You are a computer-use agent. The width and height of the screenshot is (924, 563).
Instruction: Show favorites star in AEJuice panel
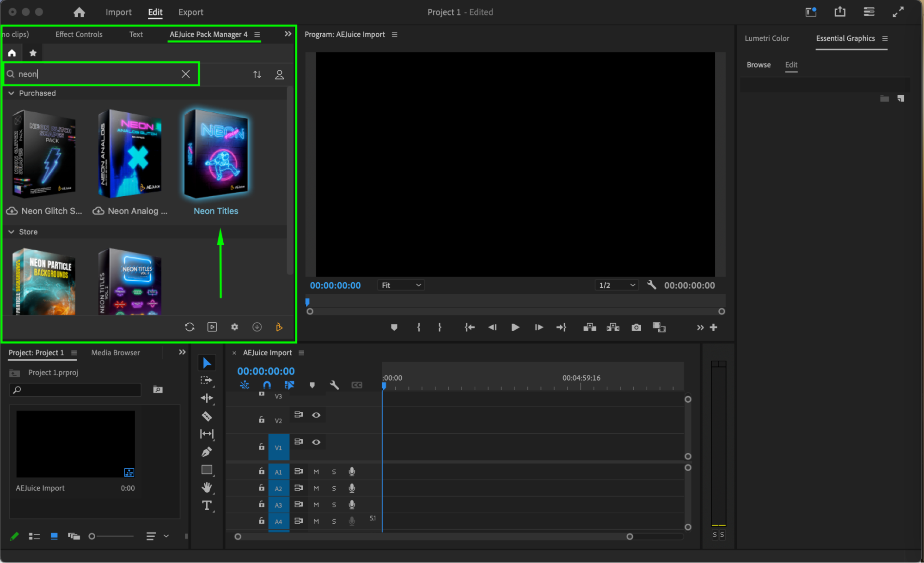coord(33,53)
